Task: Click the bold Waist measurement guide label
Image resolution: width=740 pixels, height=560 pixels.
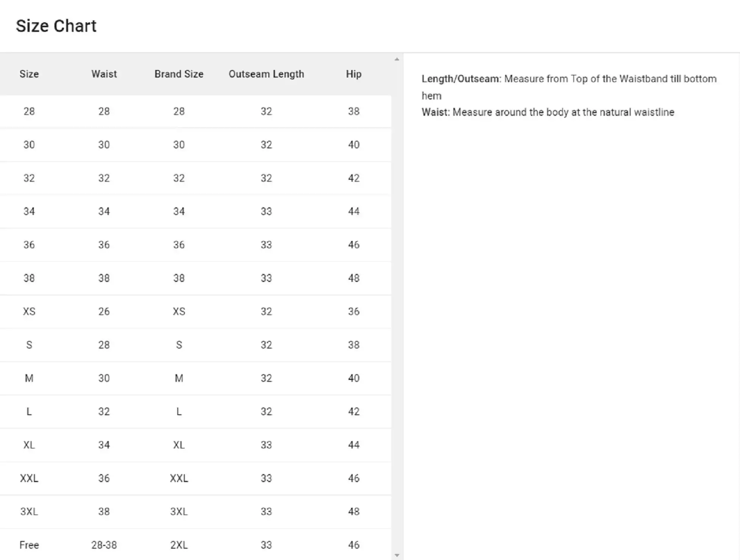Action: tap(436, 112)
